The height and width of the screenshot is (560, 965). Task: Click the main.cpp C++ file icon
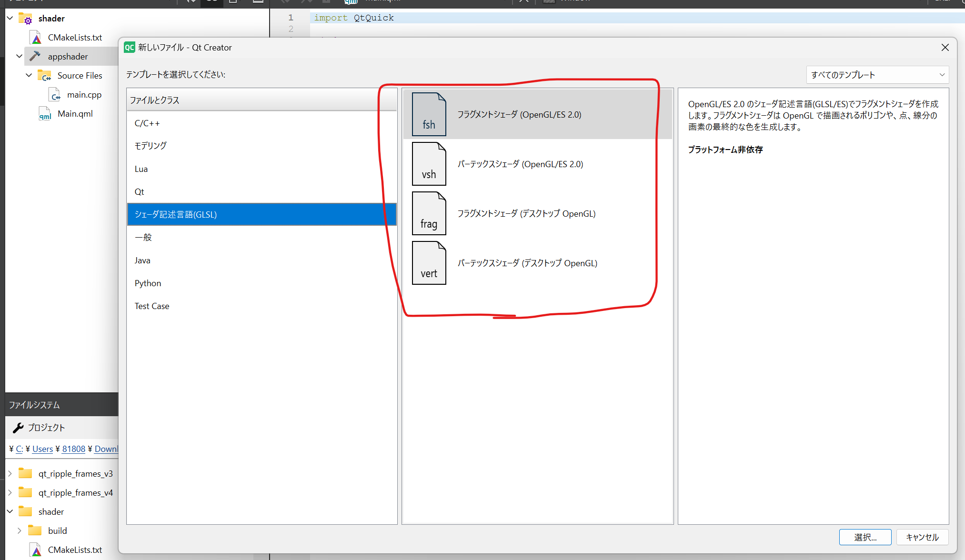[55, 95]
